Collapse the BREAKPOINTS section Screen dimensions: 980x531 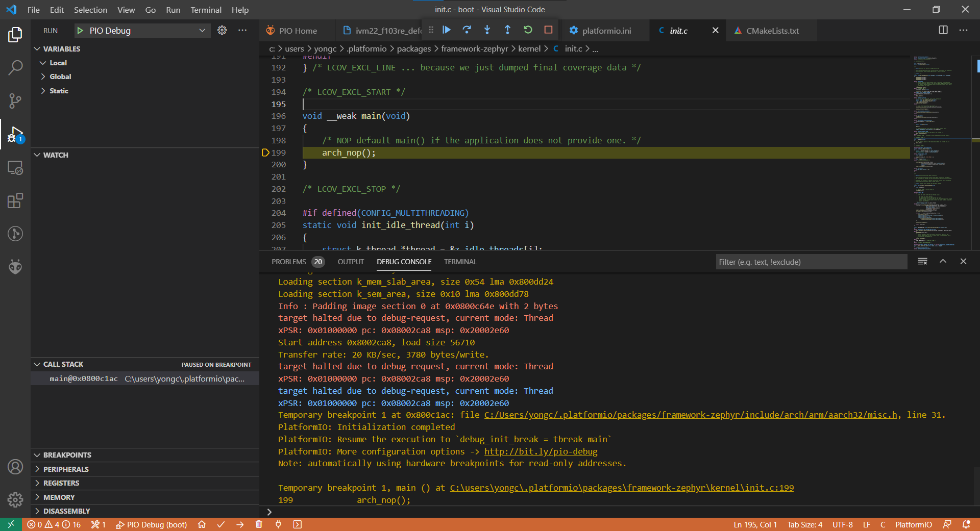point(37,455)
